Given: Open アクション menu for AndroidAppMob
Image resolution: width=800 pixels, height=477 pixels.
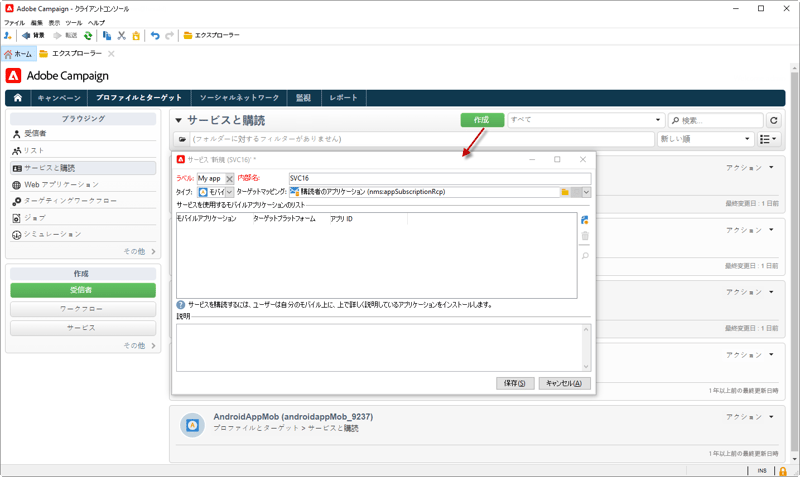Looking at the screenshot, I should tap(750, 417).
